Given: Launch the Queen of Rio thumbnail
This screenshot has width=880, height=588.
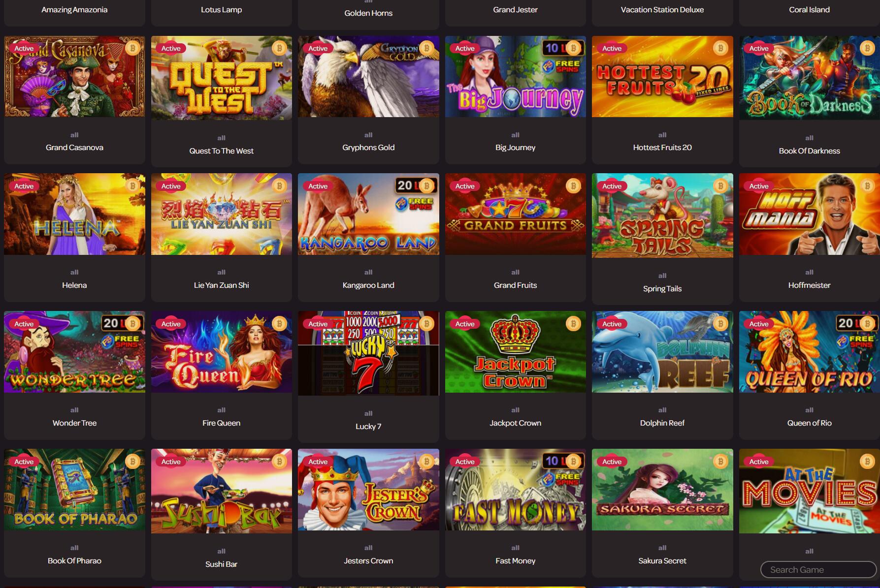Looking at the screenshot, I should (809, 352).
